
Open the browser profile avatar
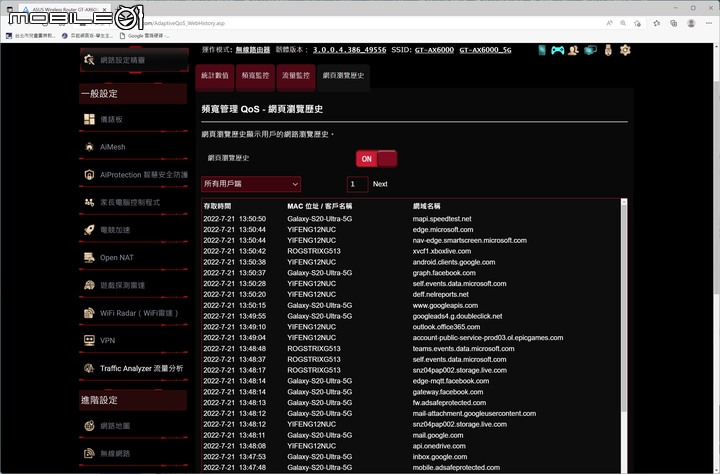pyautogui.click(x=691, y=23)
